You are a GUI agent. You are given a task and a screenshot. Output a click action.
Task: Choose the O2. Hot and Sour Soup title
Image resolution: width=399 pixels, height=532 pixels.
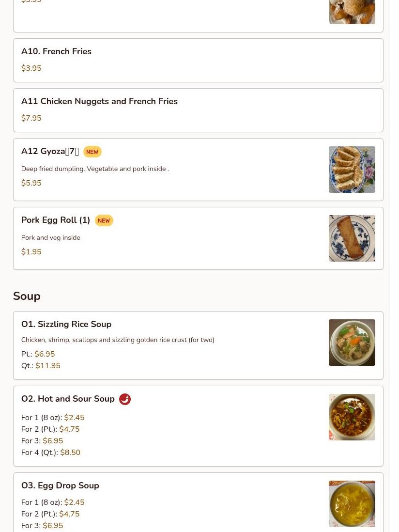click(68, 399)
